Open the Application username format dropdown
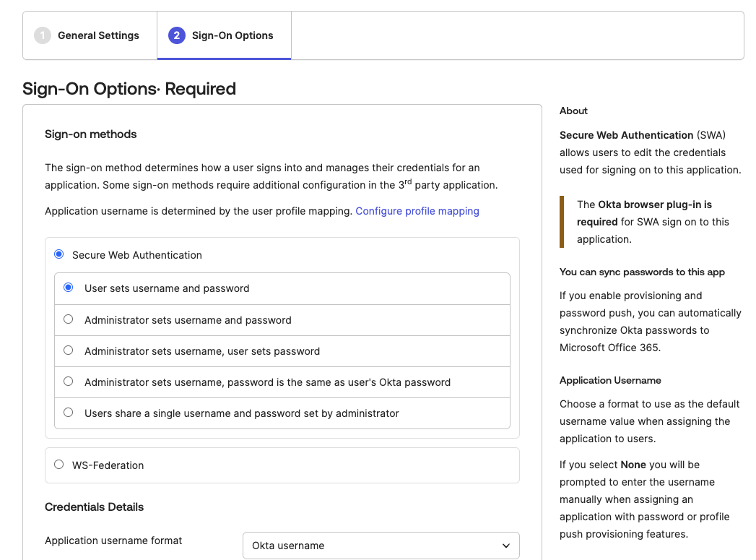756x560 pixels. tap(381, 545)
